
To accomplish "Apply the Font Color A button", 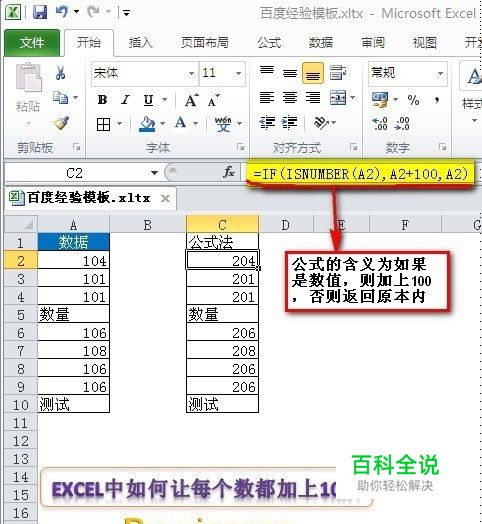I will (x=180, y=123).
